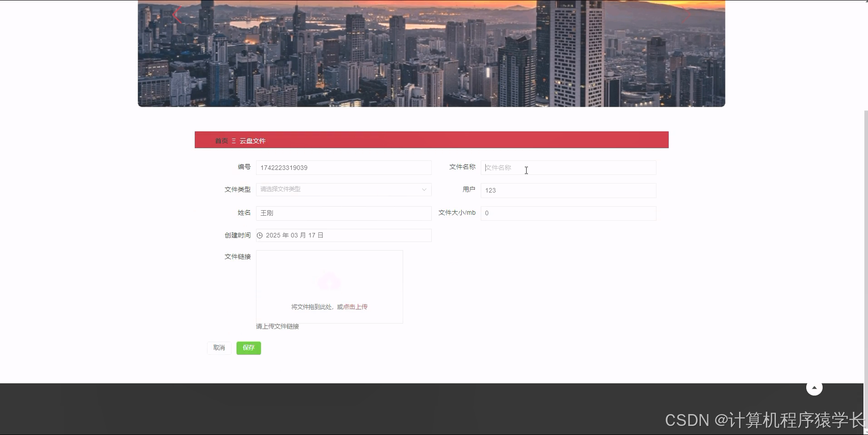The height and width of the screenshot is (435, 868).
Task: Click the cursor position in 文件名称 field
Action: click(x=526, y=170)
